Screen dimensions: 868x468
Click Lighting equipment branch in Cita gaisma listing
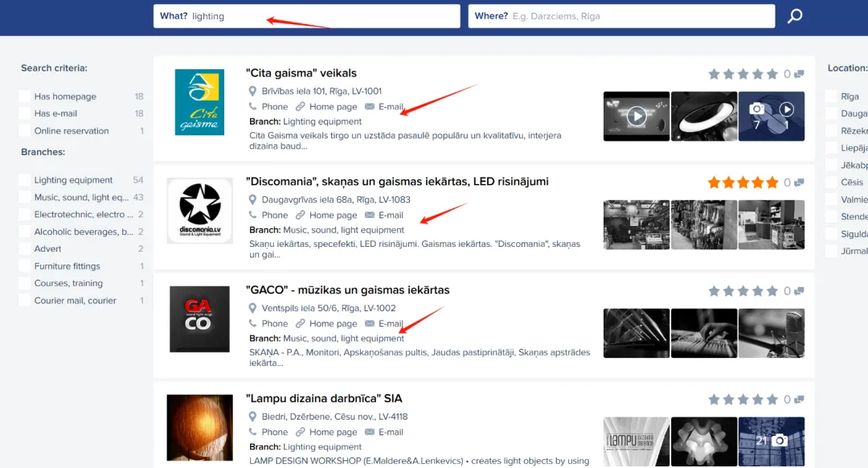click(x=322, y=122)
